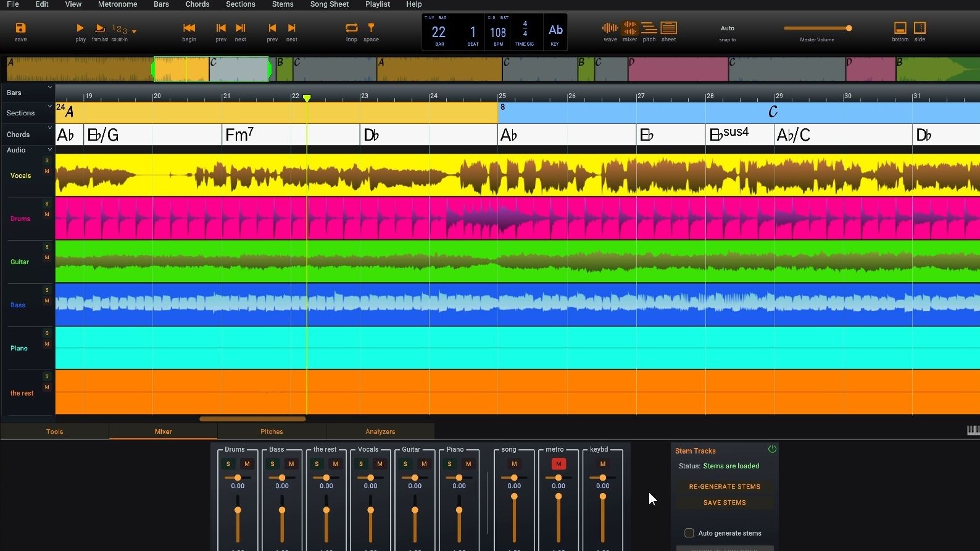The image size is (980, 551).
Task: Open the pitch view icon
Action: (x=649, y=28)
